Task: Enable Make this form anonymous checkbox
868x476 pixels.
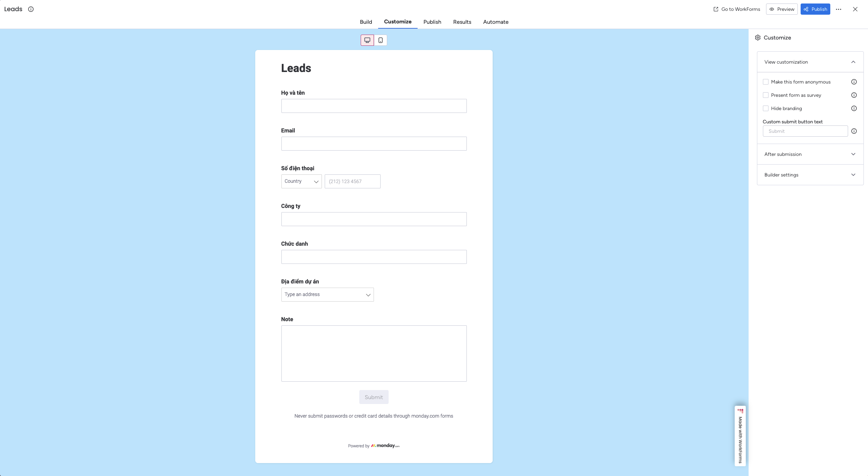Action: point(766,82)
